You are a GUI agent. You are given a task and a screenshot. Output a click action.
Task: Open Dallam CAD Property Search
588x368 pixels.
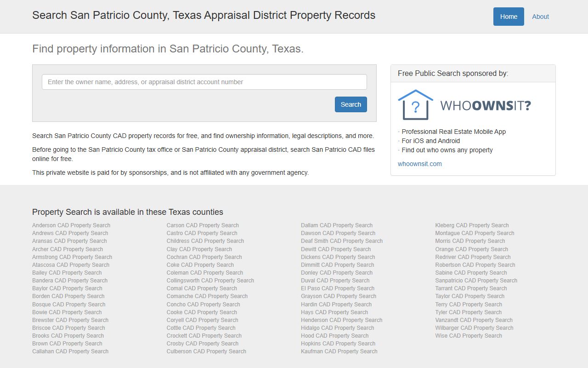(337, 225)
